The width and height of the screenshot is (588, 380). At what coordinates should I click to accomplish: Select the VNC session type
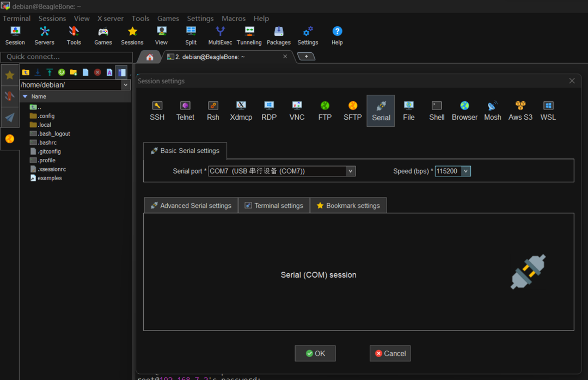pos(297,111)
